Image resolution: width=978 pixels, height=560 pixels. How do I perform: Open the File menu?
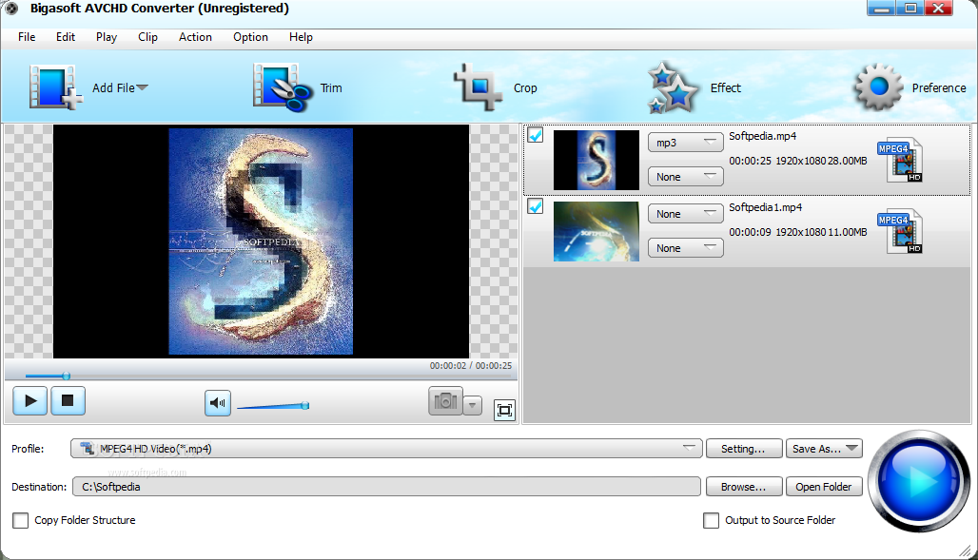click(27, 37)
